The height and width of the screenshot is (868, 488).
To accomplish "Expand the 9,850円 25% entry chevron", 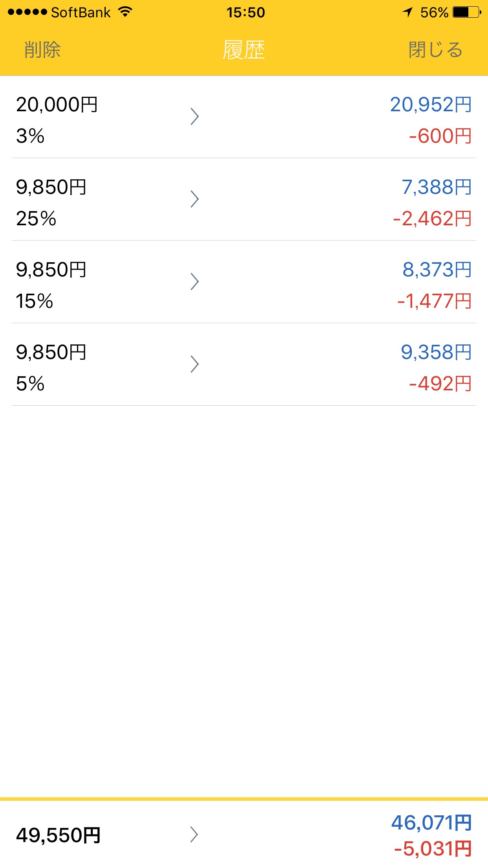I will tap(194, 199).
